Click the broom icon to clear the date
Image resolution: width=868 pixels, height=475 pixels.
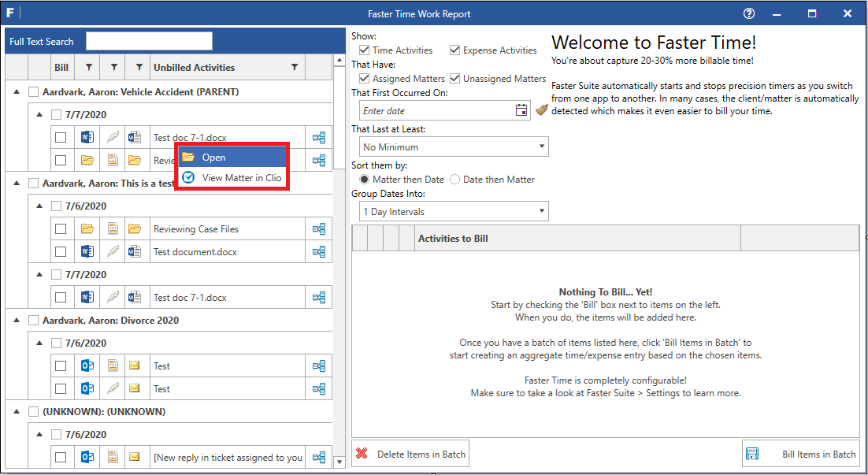point(542,109)
